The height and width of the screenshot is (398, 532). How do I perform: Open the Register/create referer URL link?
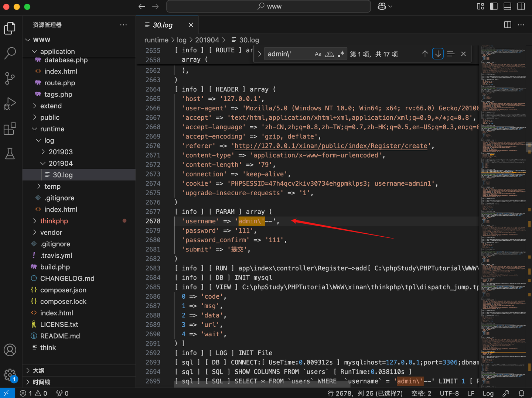click(x=331, y=146)
